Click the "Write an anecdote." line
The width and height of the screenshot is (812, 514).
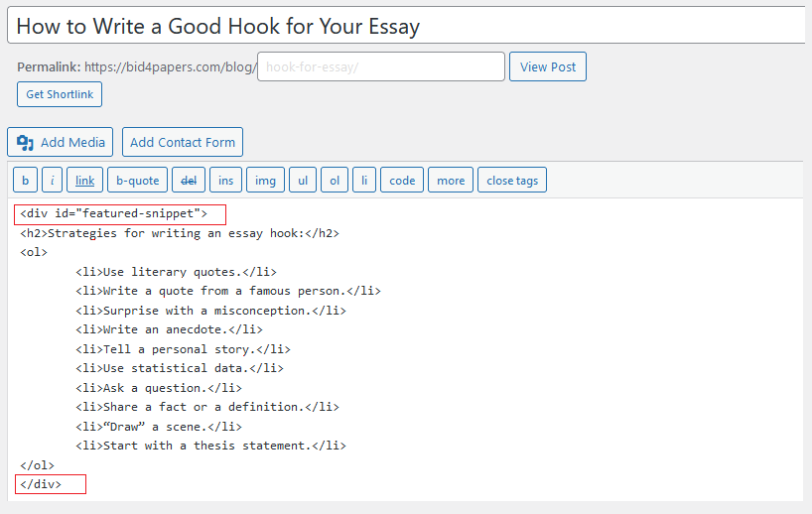pyautogui.click(x=170, y=329)
